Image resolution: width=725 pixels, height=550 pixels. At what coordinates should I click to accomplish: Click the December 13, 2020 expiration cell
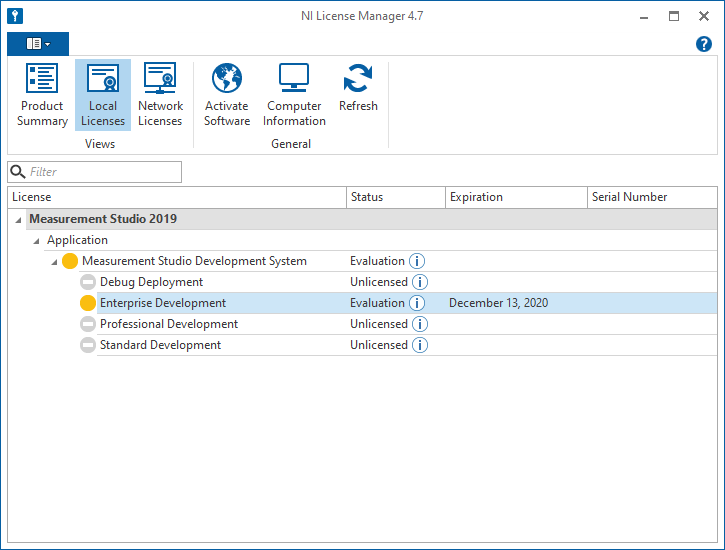tap(498, 303)
